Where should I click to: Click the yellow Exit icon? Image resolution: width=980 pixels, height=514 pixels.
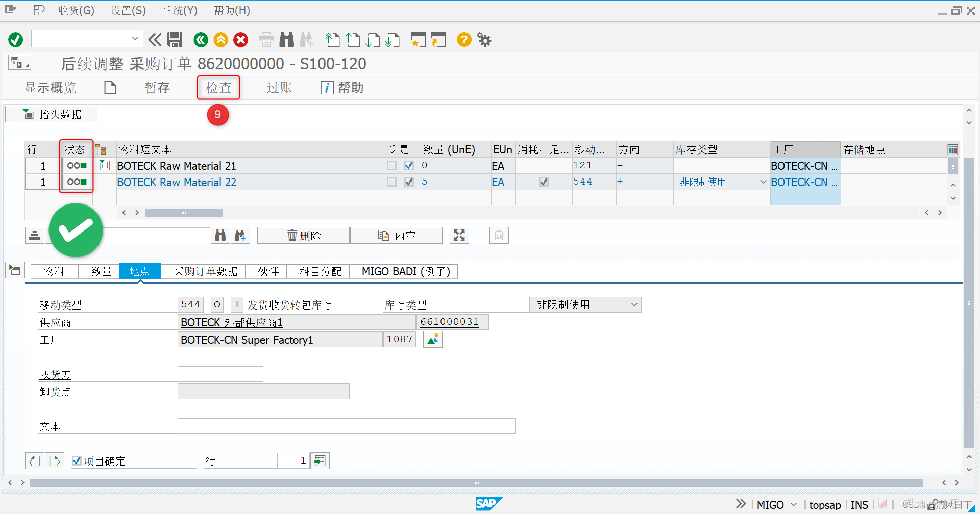click(x=221, y=40)
